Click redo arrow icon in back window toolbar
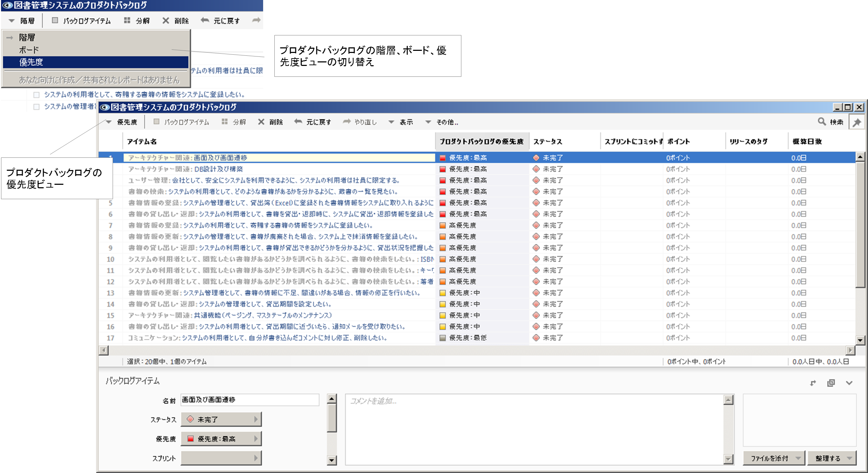Viewport: 868px width, 473px height. pyautogui.click(x=256, y=20)
